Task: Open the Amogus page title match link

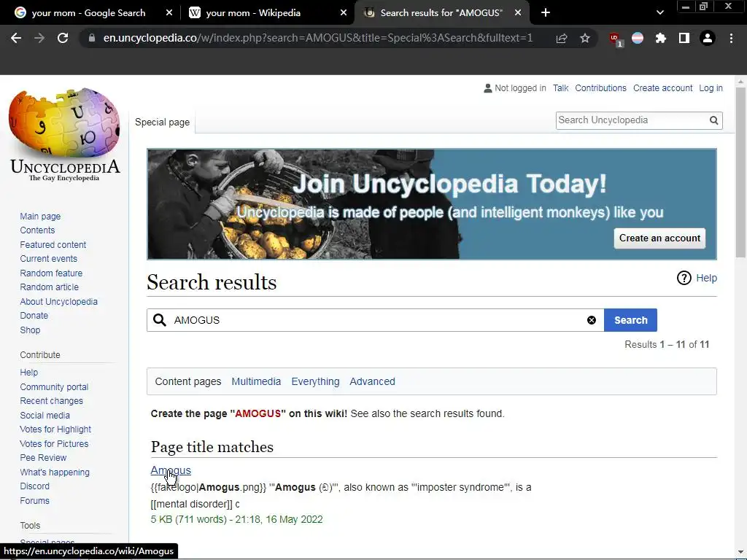Action: tap(171, 470)
